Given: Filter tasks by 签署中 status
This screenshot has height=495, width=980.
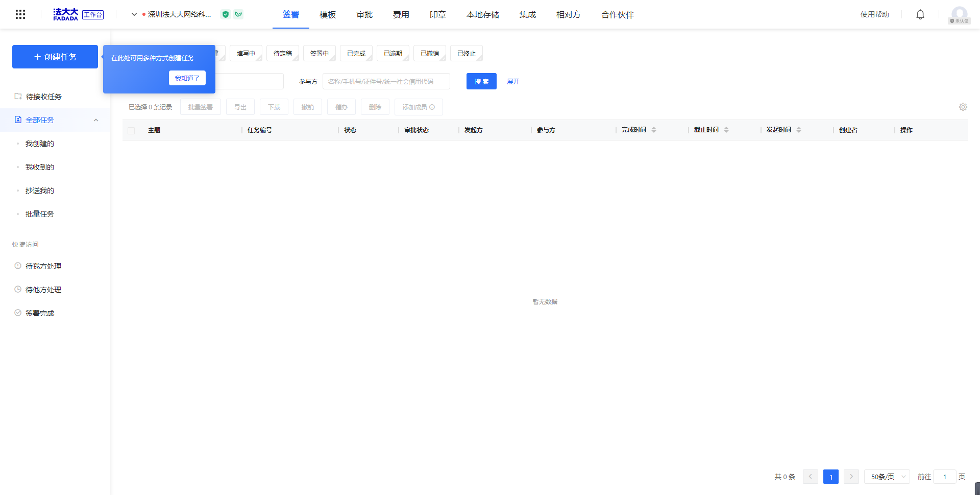Looking at the screenshot, I should click(319, 53).
